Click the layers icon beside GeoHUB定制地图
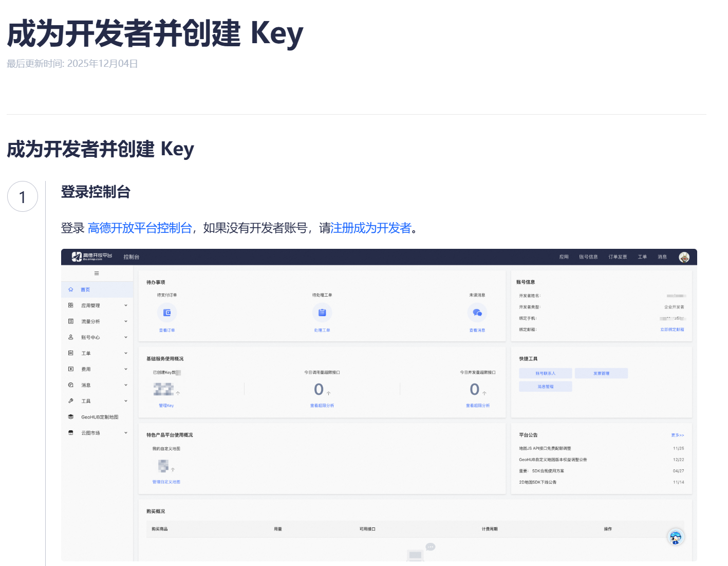 71,417
